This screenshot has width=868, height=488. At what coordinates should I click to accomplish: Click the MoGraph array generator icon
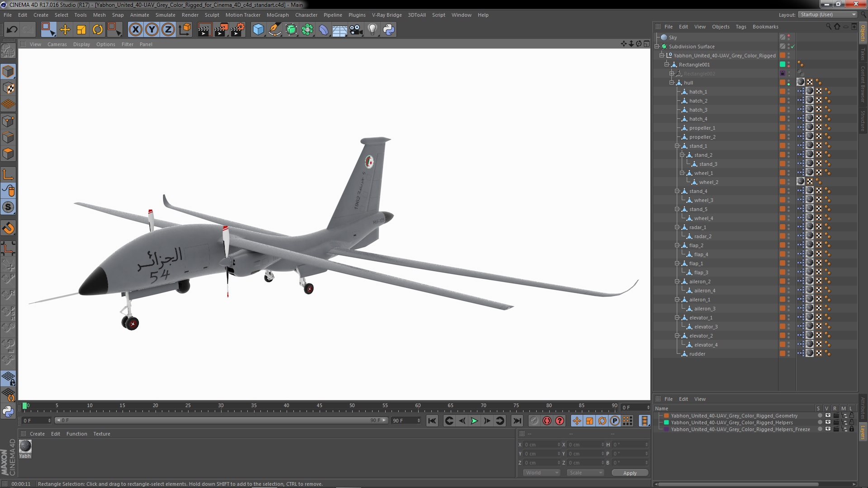(x=307, y=30)
